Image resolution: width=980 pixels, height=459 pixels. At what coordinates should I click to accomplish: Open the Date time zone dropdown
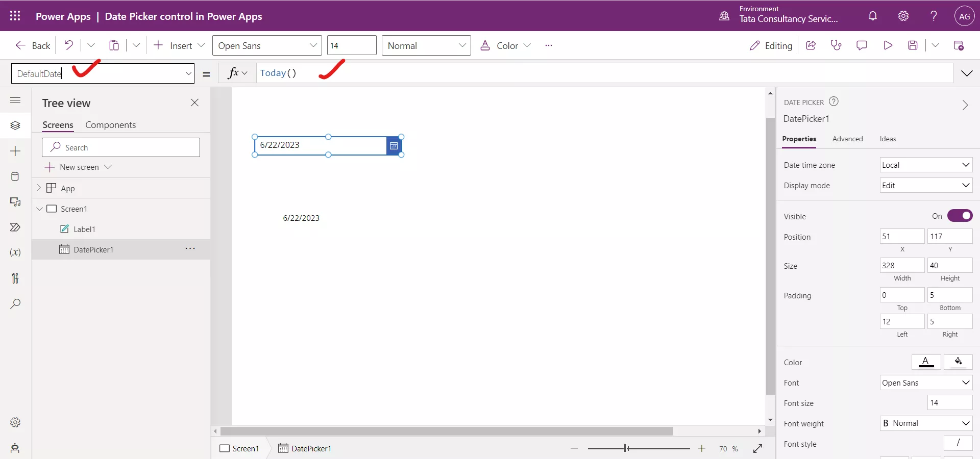point(926,165)
